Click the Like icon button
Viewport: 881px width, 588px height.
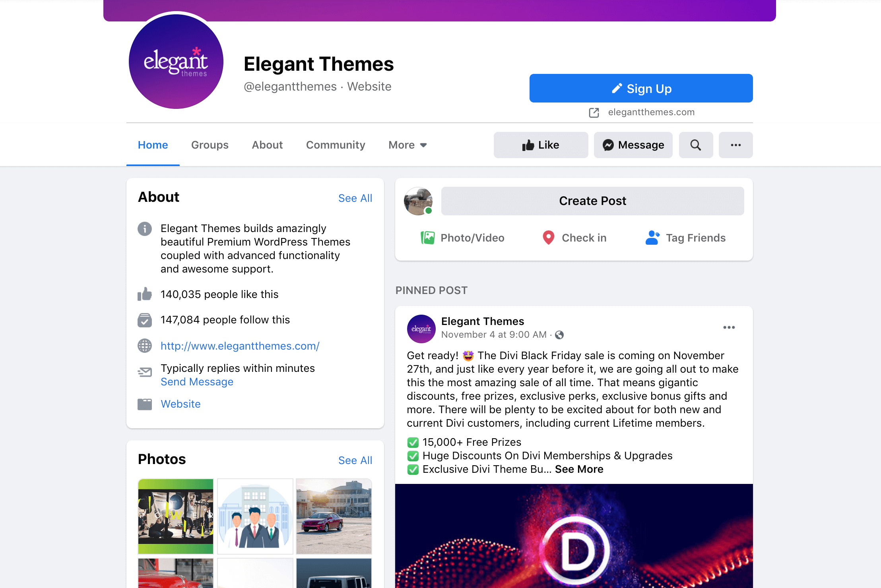point(539,145)
